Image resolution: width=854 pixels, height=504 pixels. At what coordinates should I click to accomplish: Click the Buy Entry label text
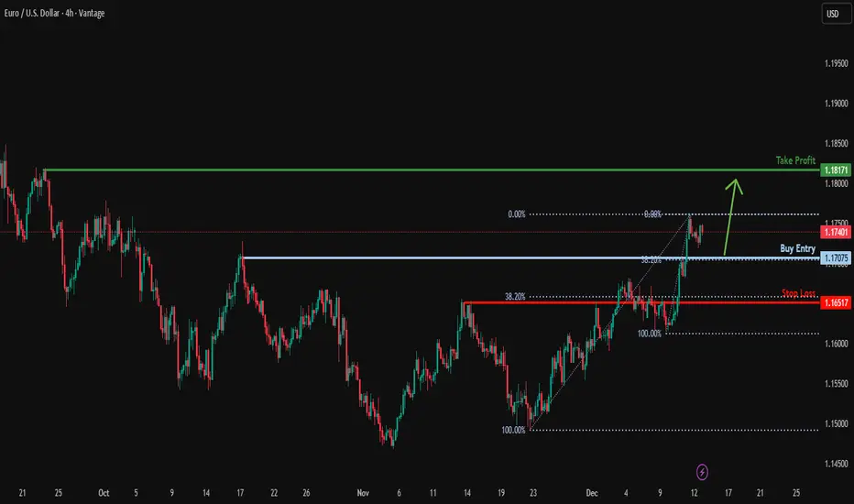coord(797,248)
